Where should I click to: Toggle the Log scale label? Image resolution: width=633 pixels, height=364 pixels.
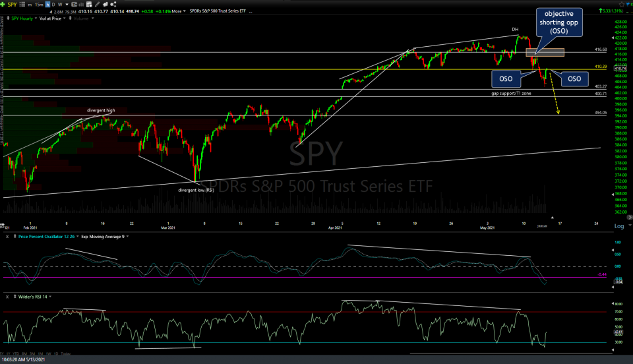[x=619, y=226]
